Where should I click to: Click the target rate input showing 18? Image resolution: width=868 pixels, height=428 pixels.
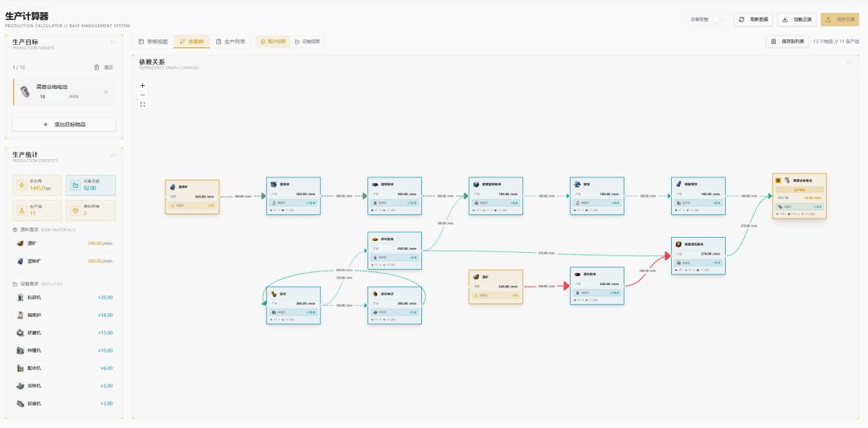click(x=51, y=96)
